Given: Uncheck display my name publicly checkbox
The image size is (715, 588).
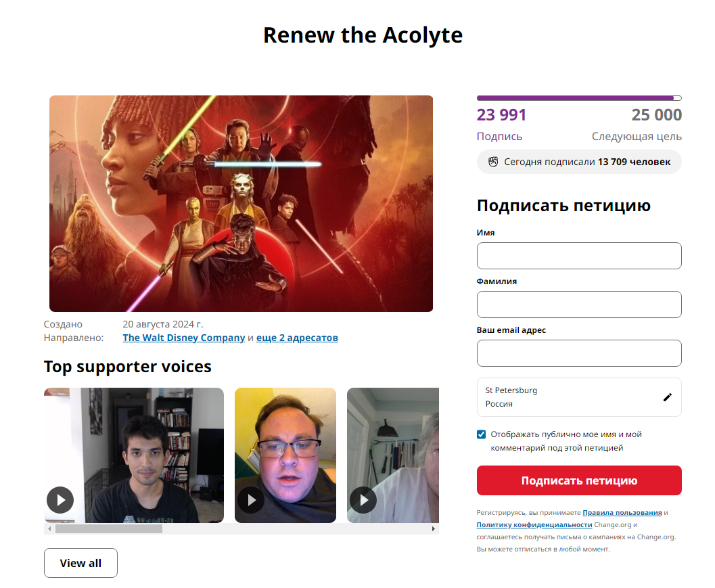Looking at the screenshot, I should click(481, 434).
